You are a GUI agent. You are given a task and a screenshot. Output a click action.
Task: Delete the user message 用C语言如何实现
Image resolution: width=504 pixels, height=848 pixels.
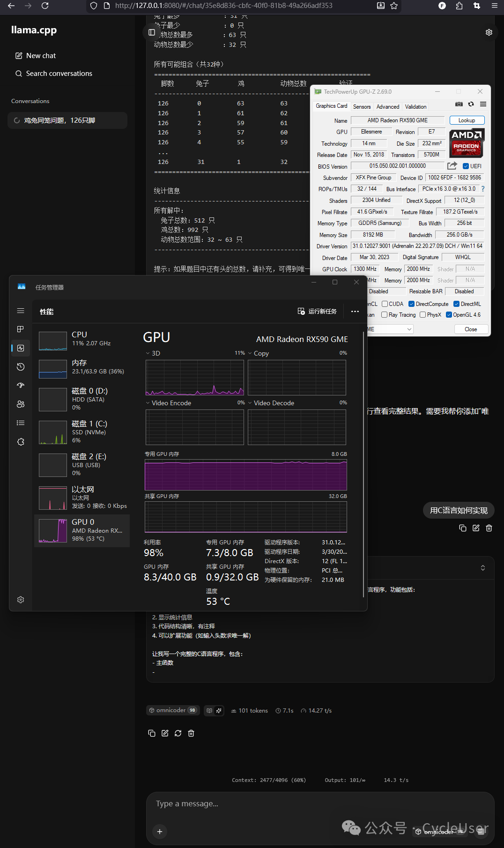(x=489, y=528)
